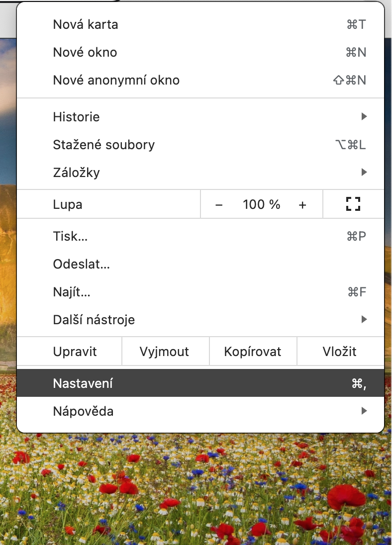
Task: Expand the Nápověda submenu arrow
Action: tap(364, 411)
